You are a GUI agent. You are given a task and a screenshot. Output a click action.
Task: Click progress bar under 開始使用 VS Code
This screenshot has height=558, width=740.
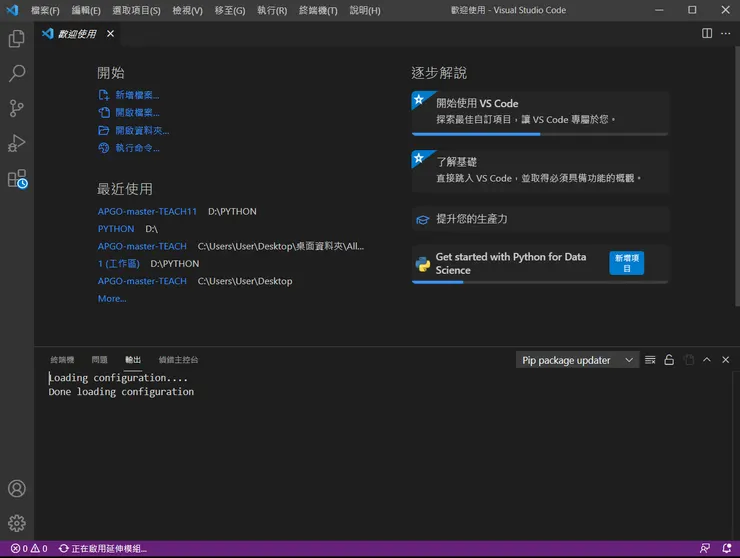pyautogui.click(x=540, y=135)
